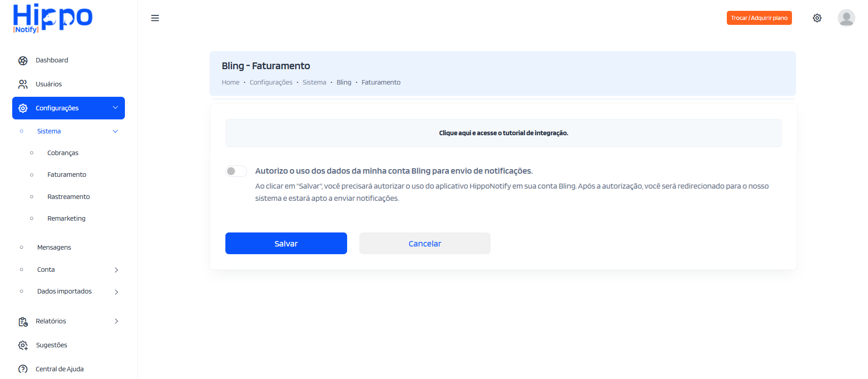Click the Trocar / Adquirir plano button
The height and width of the screenshot is (379, 868).
pyautogui.click(x=759, y=18)
